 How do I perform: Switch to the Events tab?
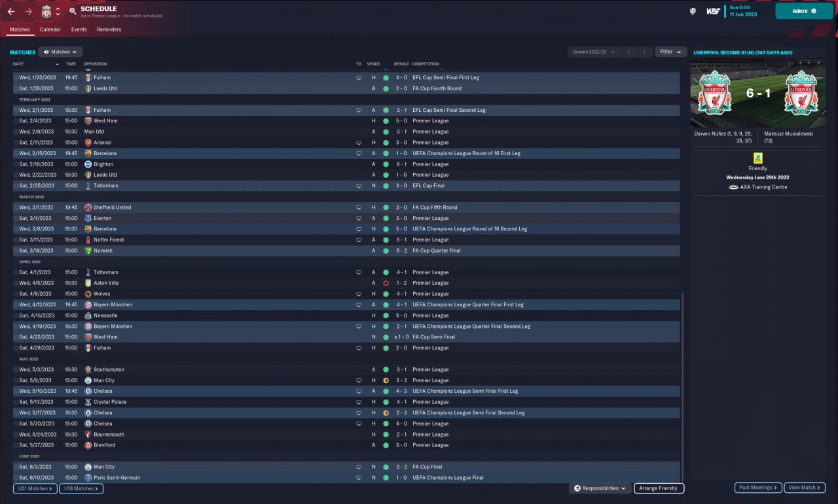[79, 29]
